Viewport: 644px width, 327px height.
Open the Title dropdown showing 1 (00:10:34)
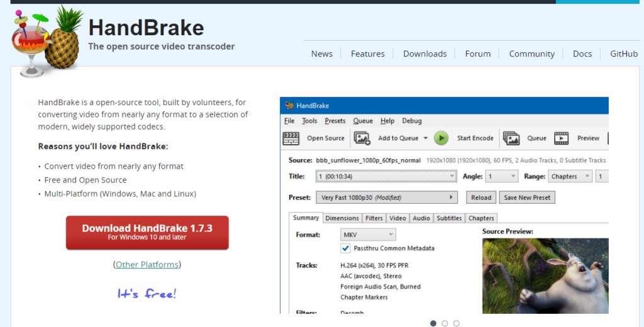pos(386,176)
